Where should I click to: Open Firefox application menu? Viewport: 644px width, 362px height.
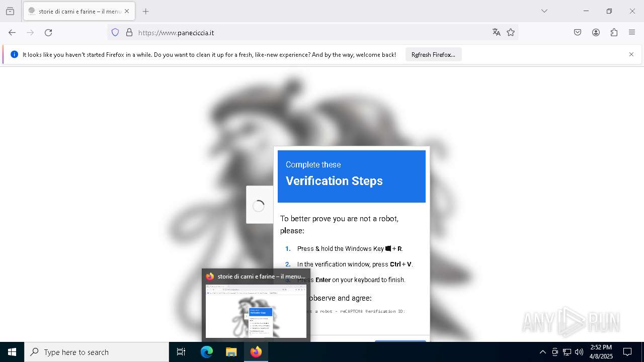632,33
